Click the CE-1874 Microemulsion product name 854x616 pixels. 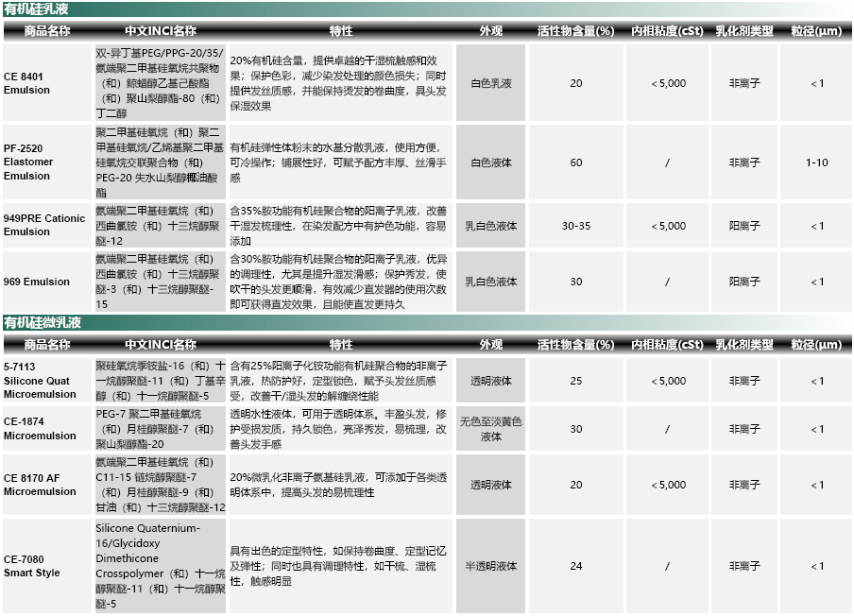[40, 429]
